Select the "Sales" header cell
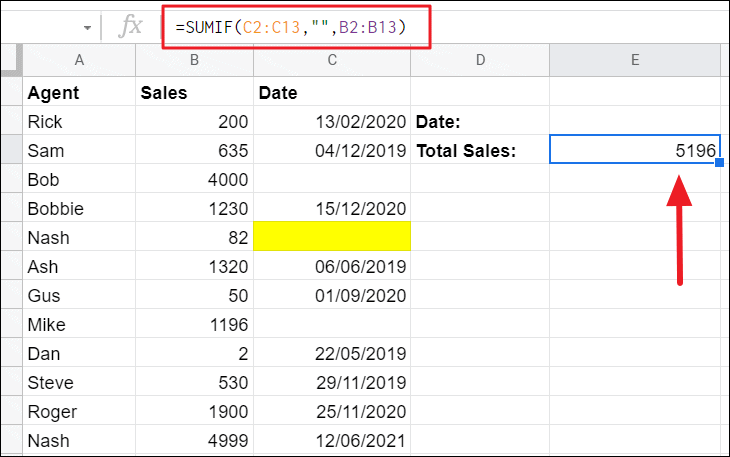 tap(194, 93)
